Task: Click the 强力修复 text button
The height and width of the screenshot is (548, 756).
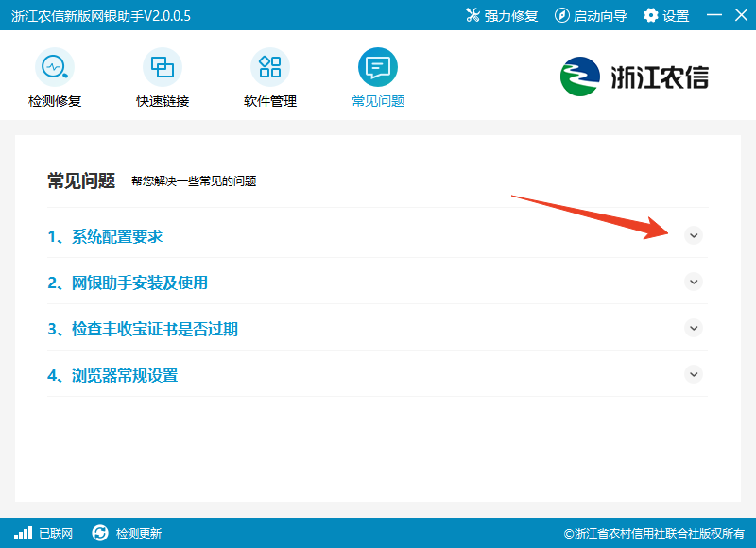Action: coord(510,16)
